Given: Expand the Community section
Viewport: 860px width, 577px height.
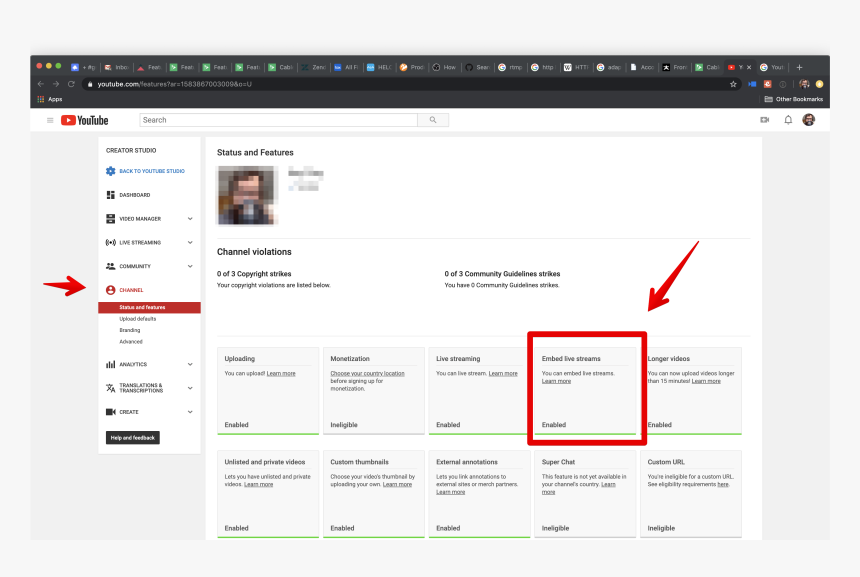Looking at the screenshot, I should coord(190,266).
